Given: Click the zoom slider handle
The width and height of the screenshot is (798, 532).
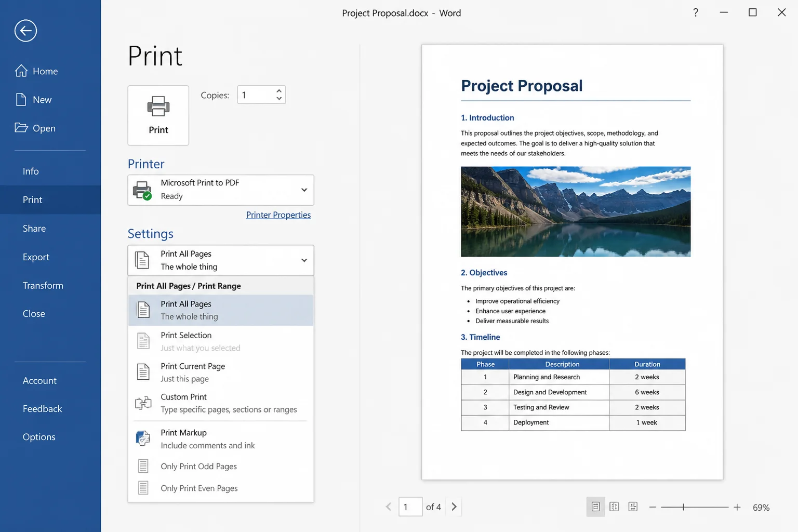Looking at the screenshot, I should (x=683, y=507).
